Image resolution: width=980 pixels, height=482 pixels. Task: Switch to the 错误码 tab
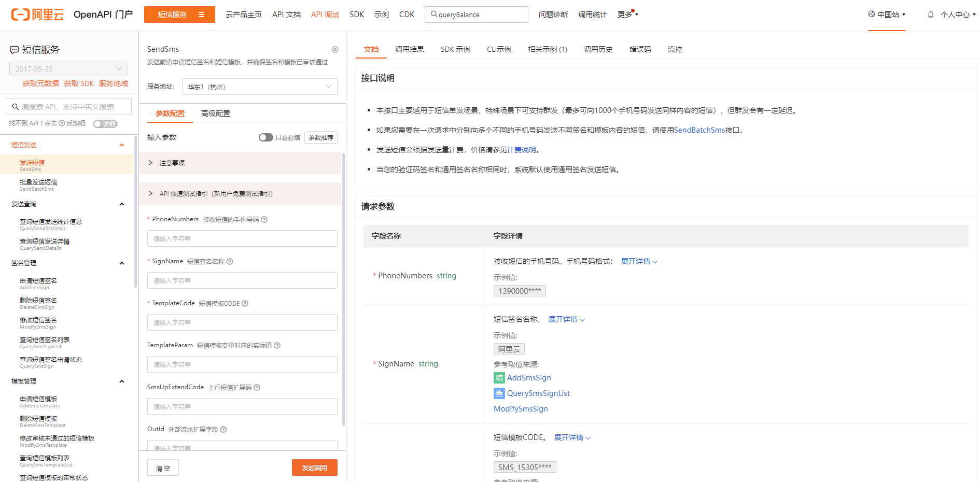[x=640, y=49]
